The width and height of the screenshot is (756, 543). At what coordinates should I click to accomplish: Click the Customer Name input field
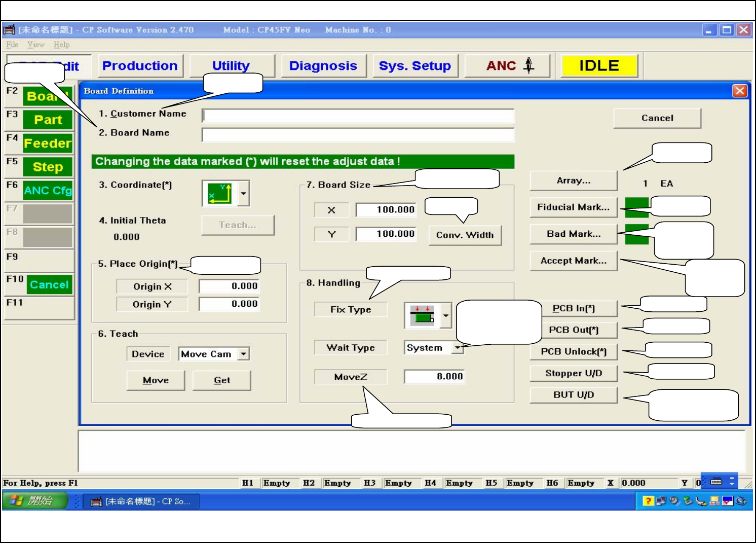358,116
